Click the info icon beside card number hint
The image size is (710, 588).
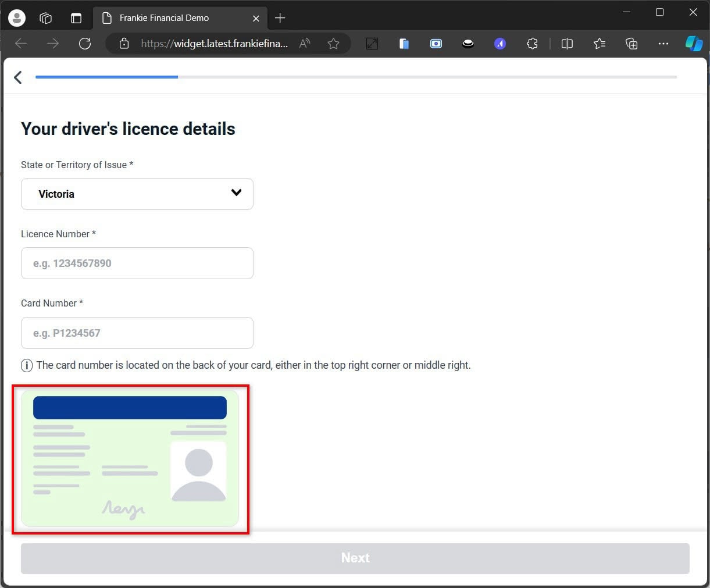click(27, 365)
